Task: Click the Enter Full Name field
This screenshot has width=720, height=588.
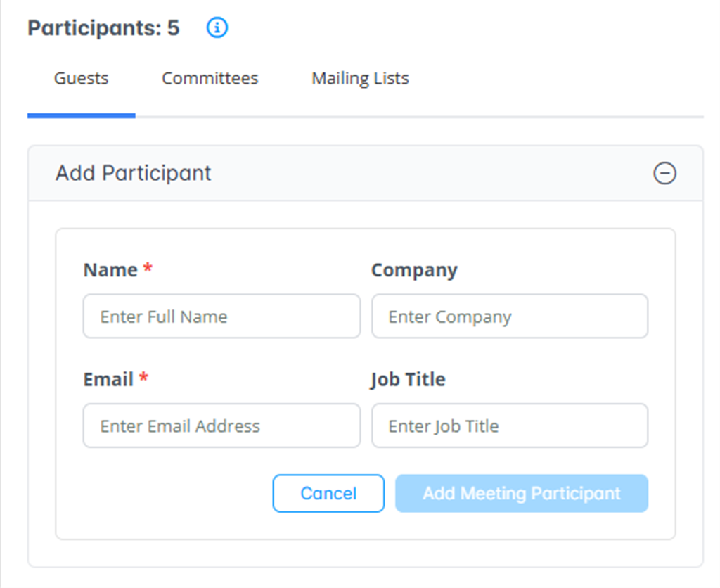Action: point(221,317)
